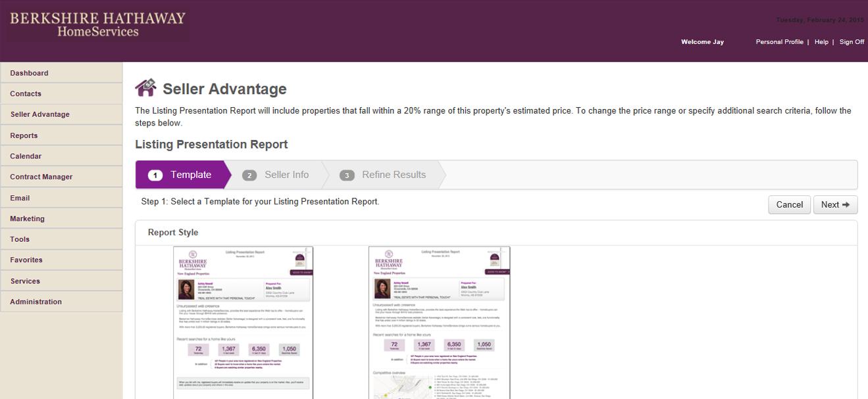Open Contract Manager in the sidebar
868x399 pixels.
coord(61,177)
